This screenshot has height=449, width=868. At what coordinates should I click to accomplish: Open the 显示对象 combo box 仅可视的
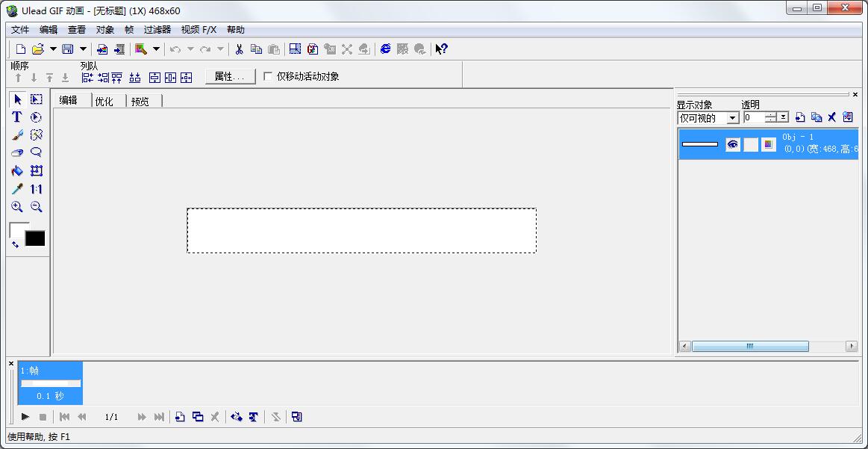[x=708, y=117]
